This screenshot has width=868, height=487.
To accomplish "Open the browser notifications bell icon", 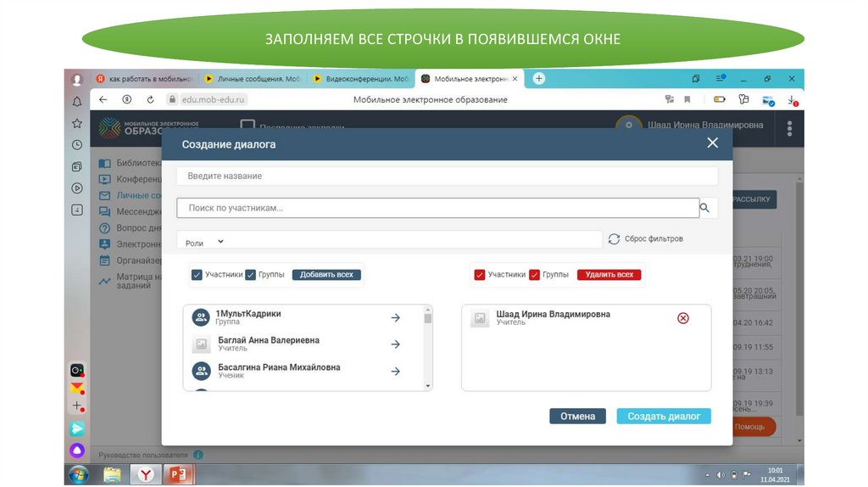I will (x=77, y=102).
